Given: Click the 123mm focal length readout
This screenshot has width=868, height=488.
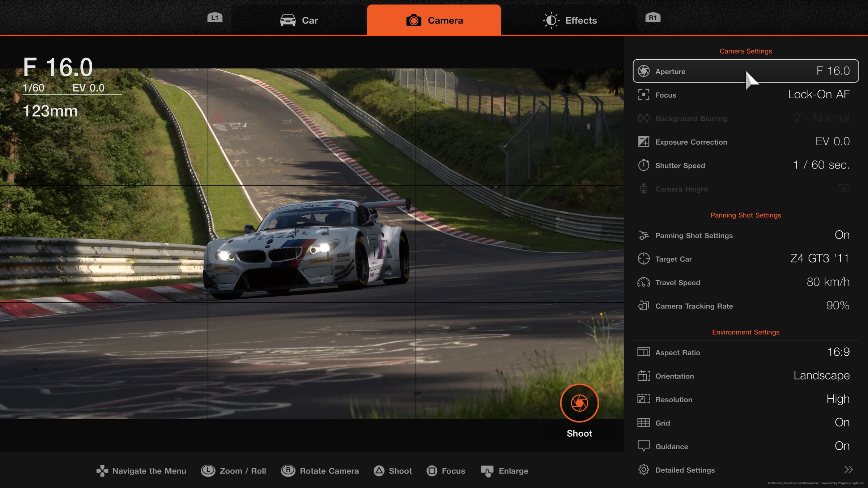Looking at the screenshot, I should point(50,111).
